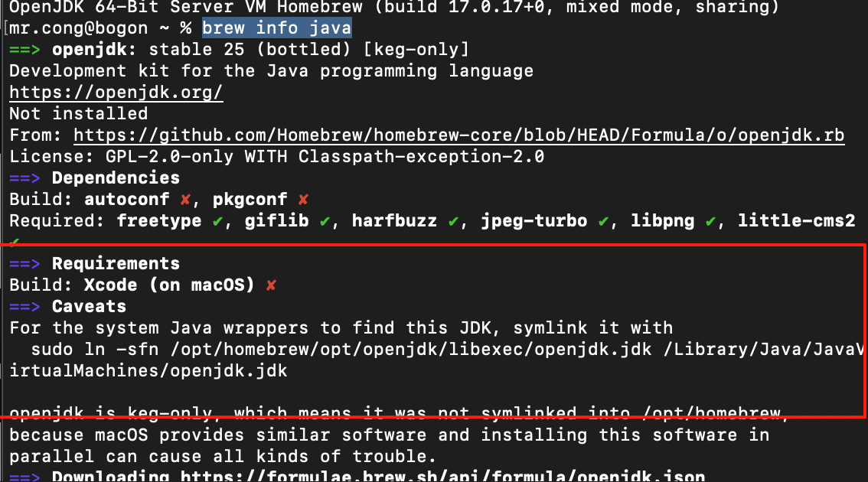Click the 'parallel can cause all kinds of trouble.' line
868x482 pixels.
coord(223,457)
